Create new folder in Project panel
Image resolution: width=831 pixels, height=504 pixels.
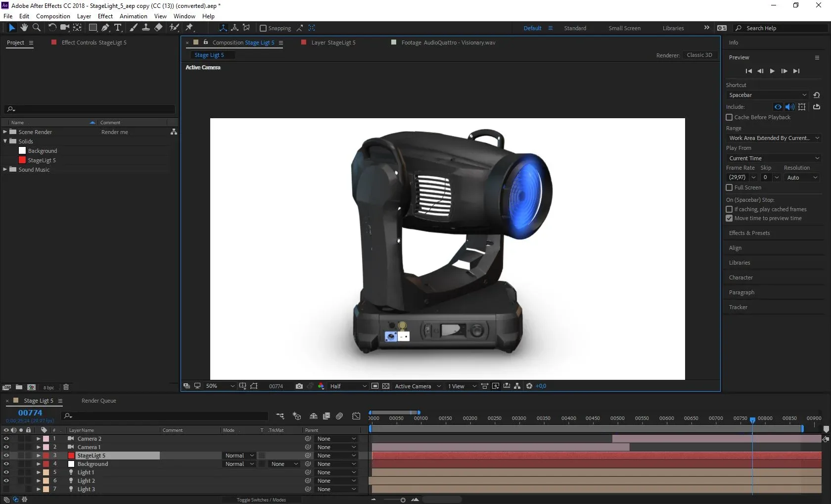click(19, 387)
